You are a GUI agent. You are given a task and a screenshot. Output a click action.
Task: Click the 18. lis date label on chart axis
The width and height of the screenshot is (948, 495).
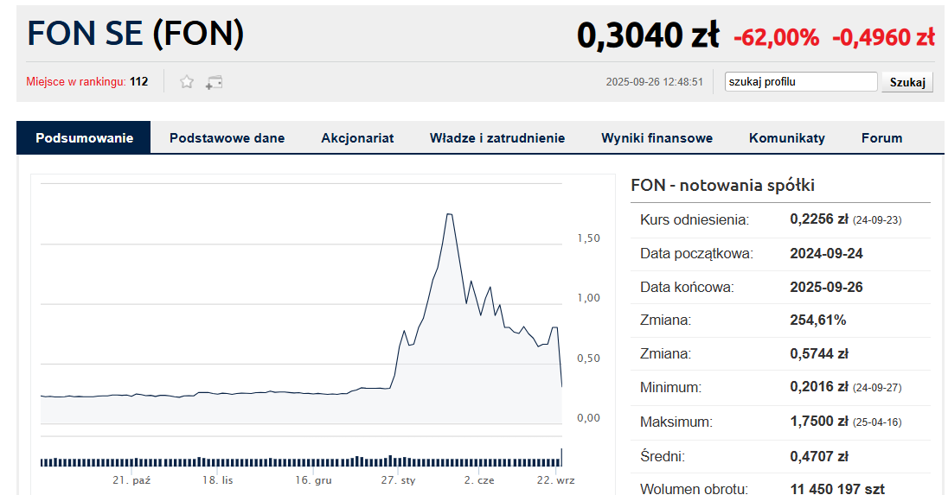(217, 480)
